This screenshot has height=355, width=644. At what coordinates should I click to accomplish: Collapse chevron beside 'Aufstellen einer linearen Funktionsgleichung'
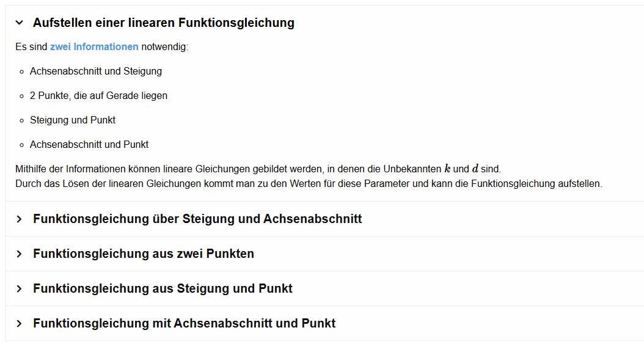20,23
